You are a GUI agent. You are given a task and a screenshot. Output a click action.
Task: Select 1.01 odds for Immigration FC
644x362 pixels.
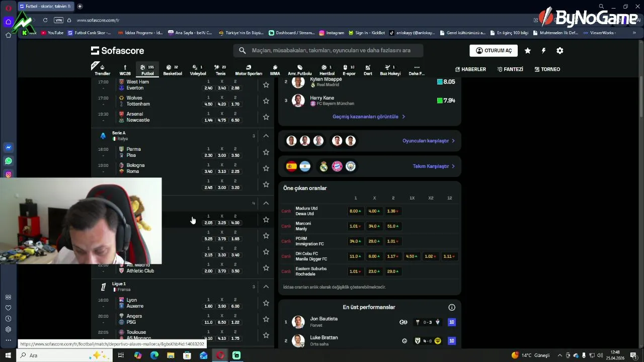pyautogui.click(x=392, y=241)
